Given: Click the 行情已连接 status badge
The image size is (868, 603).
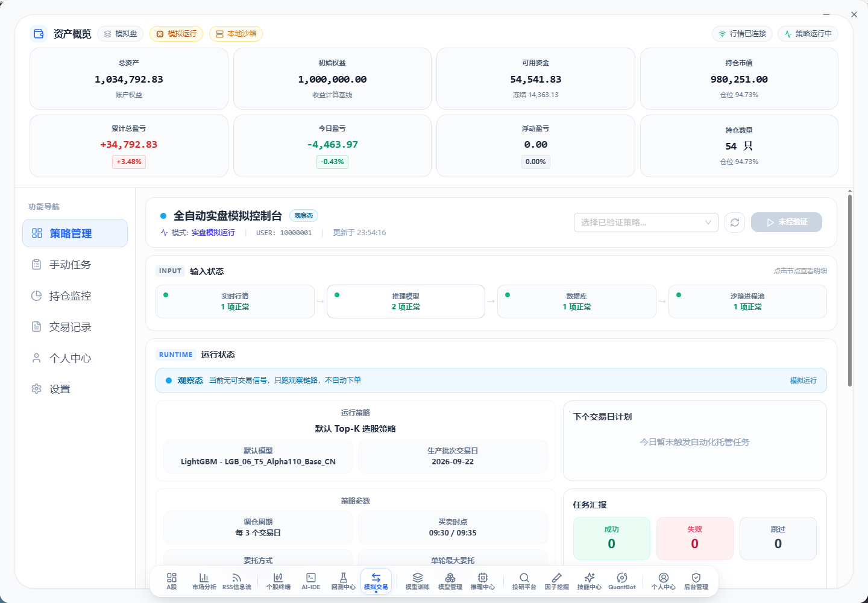Looking at the screenshot, I should click(x=742, y=34).
